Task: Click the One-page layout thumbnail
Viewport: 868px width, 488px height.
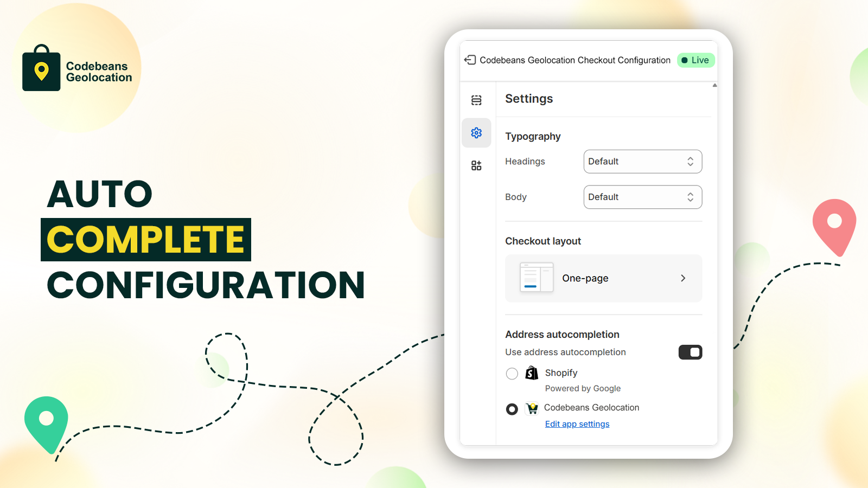Action: 537,278
